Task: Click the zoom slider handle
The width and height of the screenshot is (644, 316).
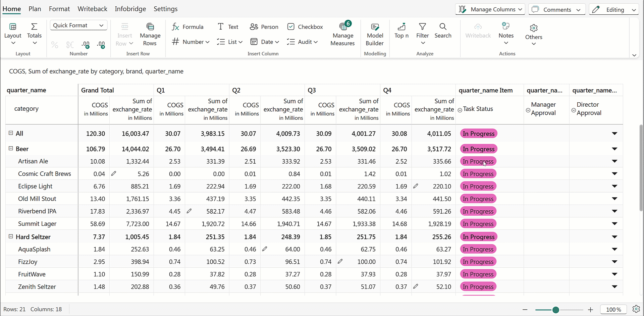Action: pos(555,310)
